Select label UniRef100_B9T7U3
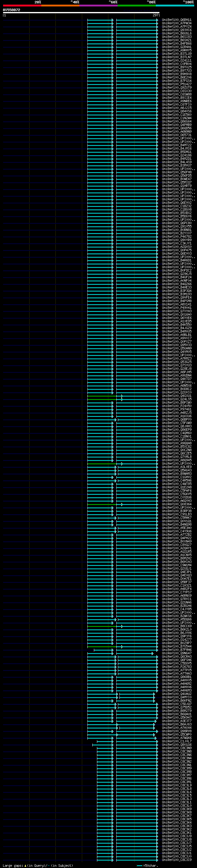Viewport: 197px width, 868px height. (x=177, y=71)
